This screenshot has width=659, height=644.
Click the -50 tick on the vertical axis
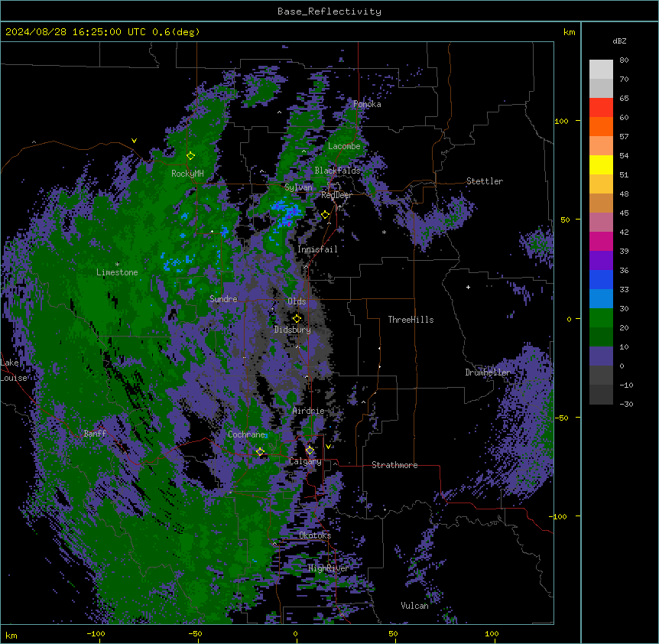point(561,418)
